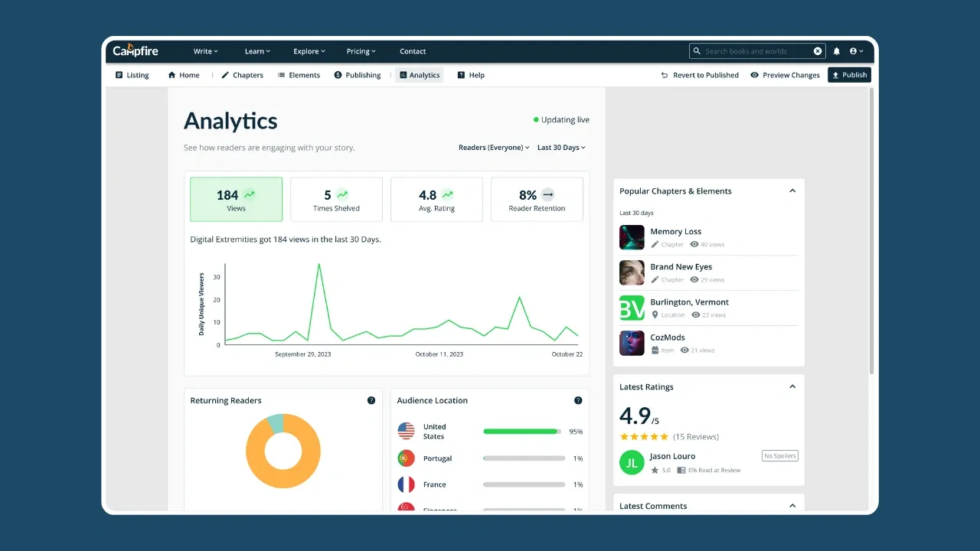The width and height of the screenshot is (980, 551).
Task: Click the Publish button
Action: click(x=849, y=75)
